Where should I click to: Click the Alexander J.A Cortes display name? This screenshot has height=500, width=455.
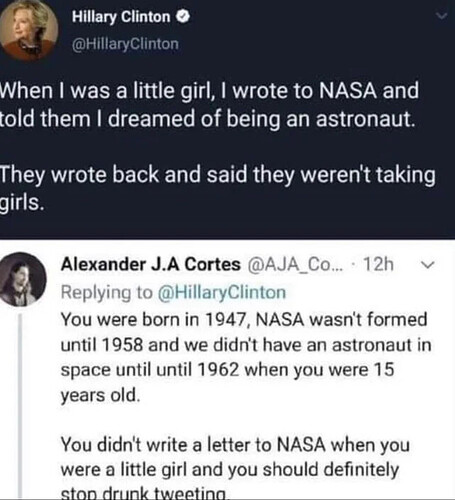pyautogui.click(x=150, y=265)
